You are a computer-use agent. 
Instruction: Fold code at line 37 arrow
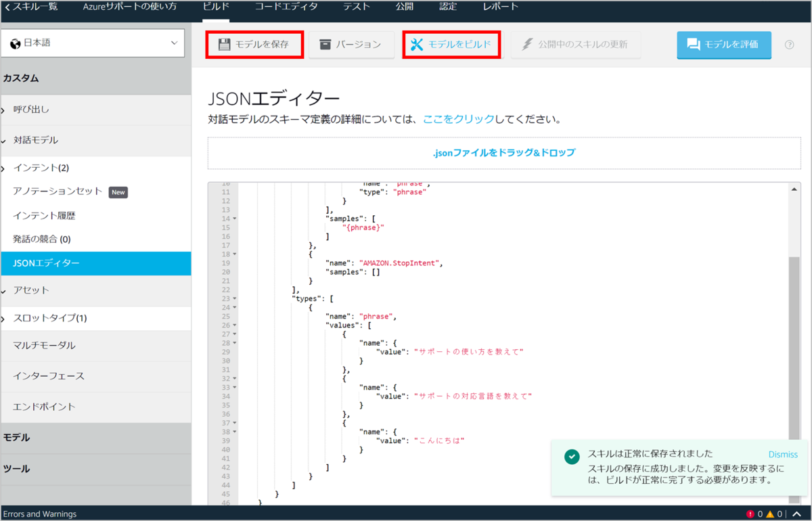pyautogui.click(x=235, y=423)
